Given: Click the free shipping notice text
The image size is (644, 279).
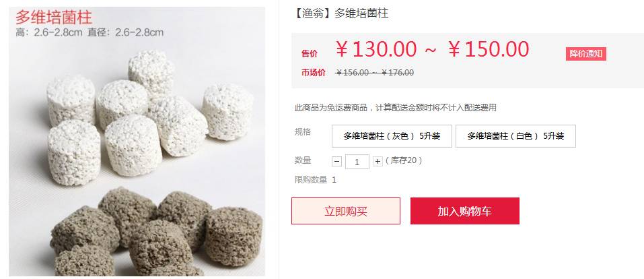Looking at the screenshot, I should pos(396,108).
